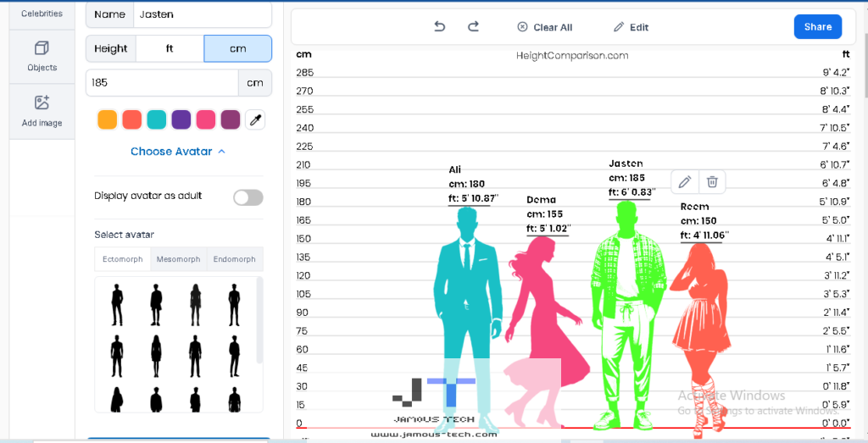Click the pencil edit icon beside Jasten
This screenshot has width=868, height=443.
[685, 181]
